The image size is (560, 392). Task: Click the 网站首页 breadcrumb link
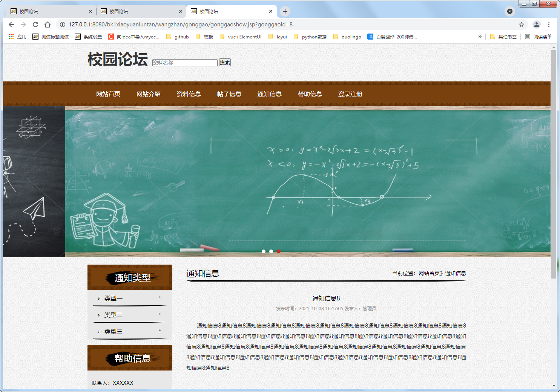coord(429,273)
